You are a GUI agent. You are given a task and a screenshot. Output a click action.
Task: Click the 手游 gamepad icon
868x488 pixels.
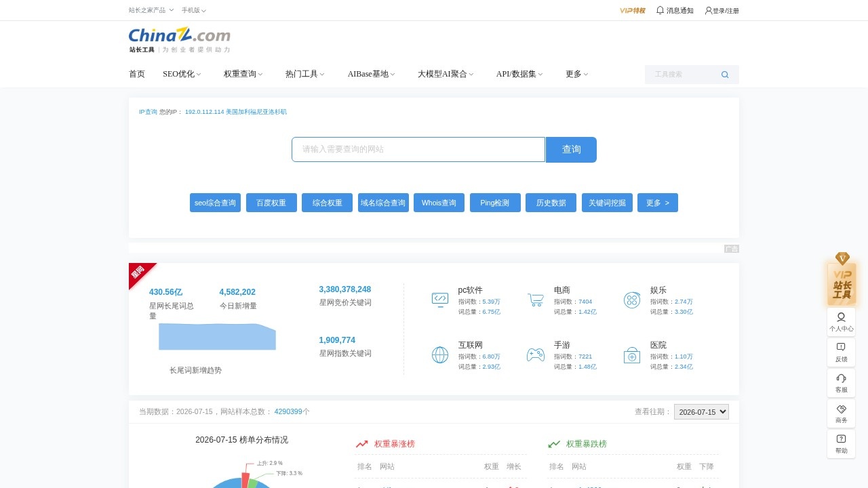point(536,354)
